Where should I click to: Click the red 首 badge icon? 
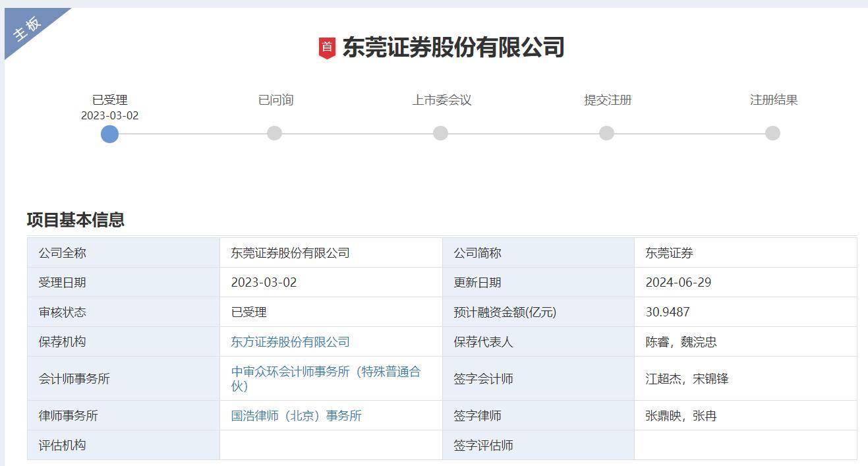(x=328, y=46)
